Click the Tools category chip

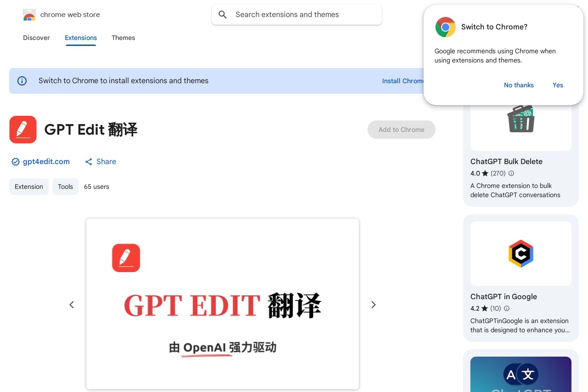(x=65, y=187)
